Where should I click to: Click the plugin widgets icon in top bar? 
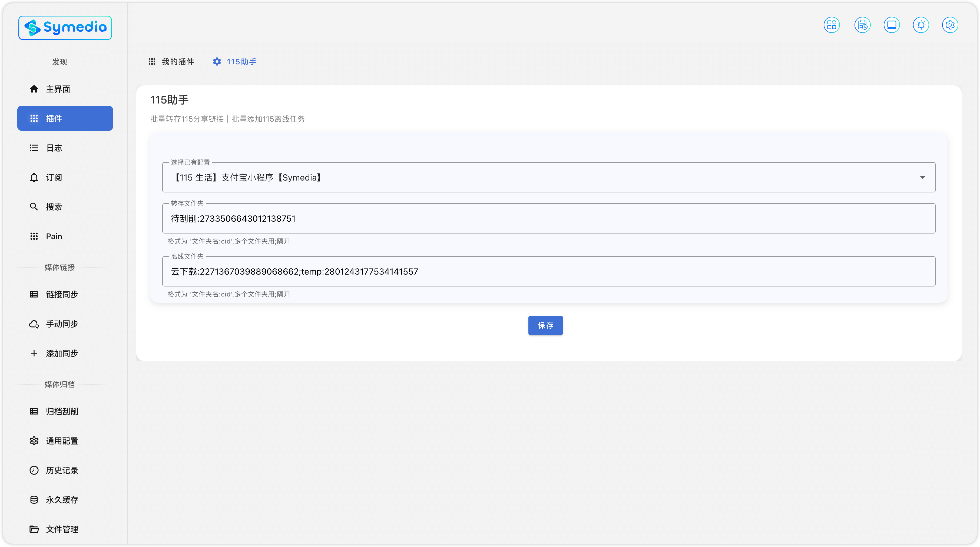click(831, 25)
